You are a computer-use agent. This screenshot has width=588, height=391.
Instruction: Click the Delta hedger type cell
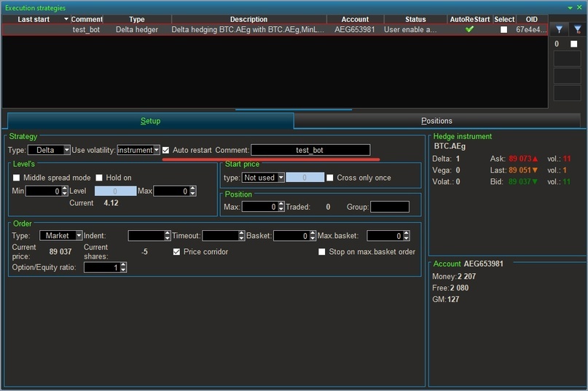pyautogui.click(x=137, y=30)
